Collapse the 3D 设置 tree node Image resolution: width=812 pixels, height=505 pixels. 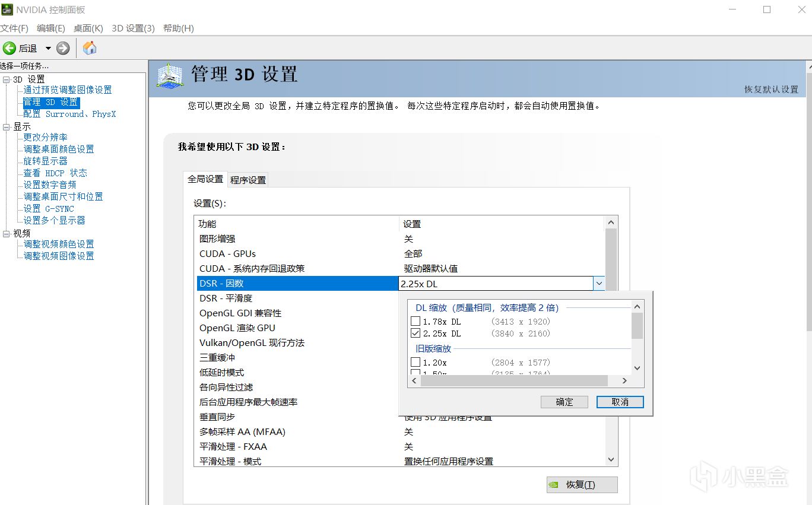click(x=7, y=79)
